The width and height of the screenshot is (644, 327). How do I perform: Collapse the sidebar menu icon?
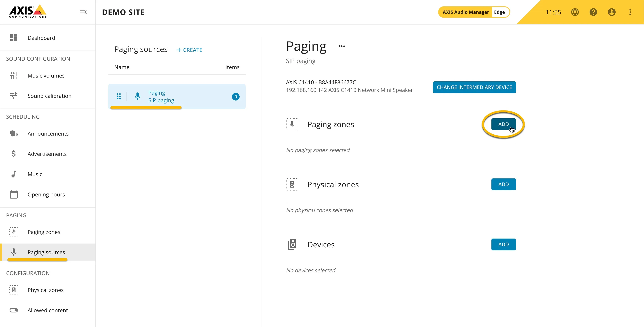83,12
